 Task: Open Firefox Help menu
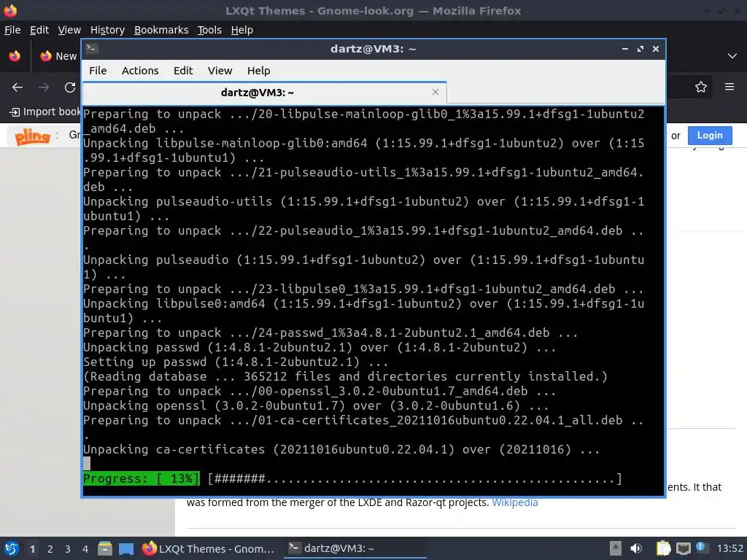coord(242,30)
